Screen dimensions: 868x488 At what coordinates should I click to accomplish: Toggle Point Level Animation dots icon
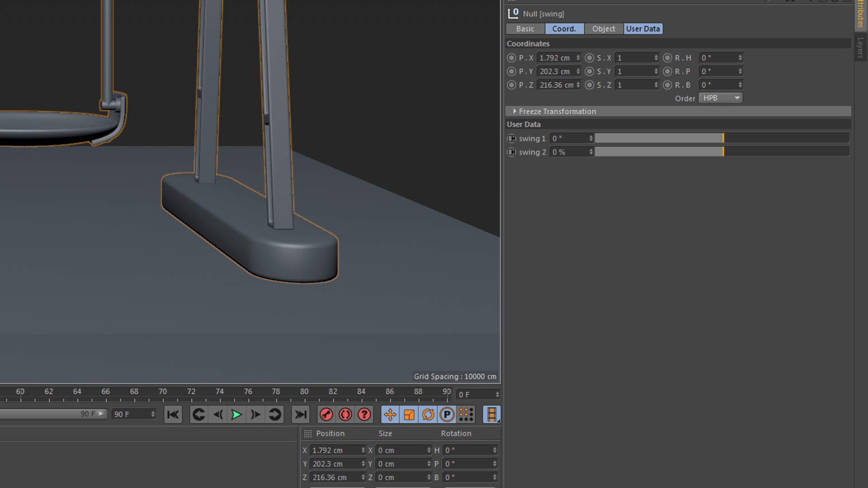466,414
